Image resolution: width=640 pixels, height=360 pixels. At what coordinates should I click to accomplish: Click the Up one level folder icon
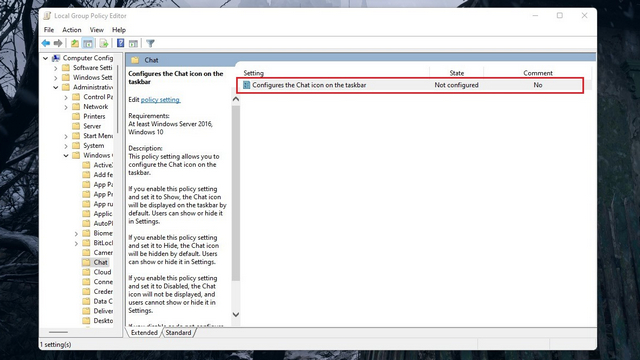tap(75, 43)
